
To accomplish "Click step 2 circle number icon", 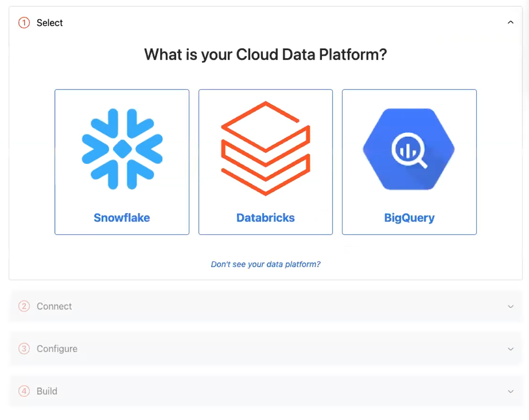I will point(24,306).
